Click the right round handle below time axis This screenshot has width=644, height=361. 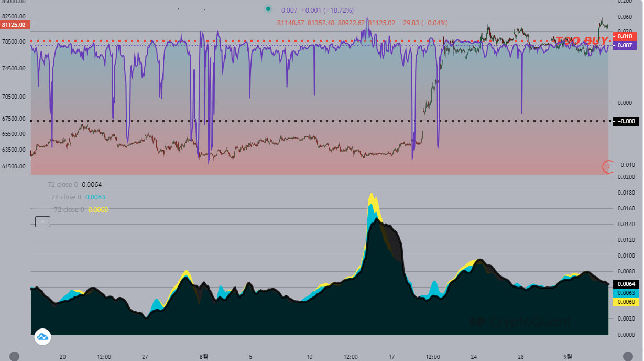[x=628, y=356]
